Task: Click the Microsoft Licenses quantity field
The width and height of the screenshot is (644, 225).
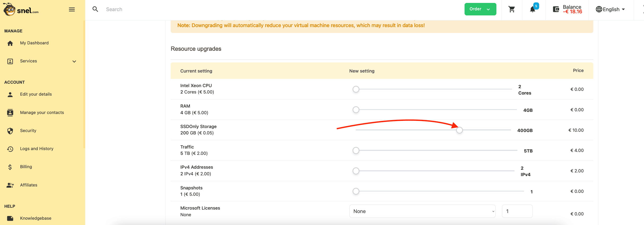Action: tap(517, 211)
